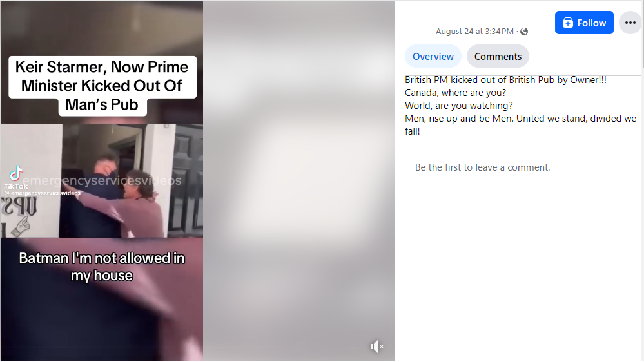Unmute the video using the speaker icon
The width and height of the screenshot is (644, 362).
(376, 347)
